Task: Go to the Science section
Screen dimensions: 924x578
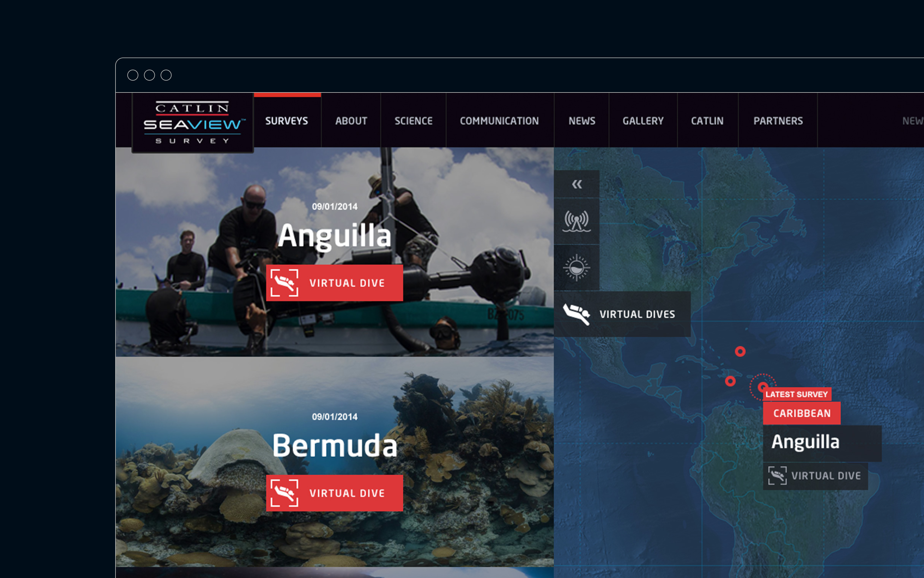Action: (x=413, y=121)
